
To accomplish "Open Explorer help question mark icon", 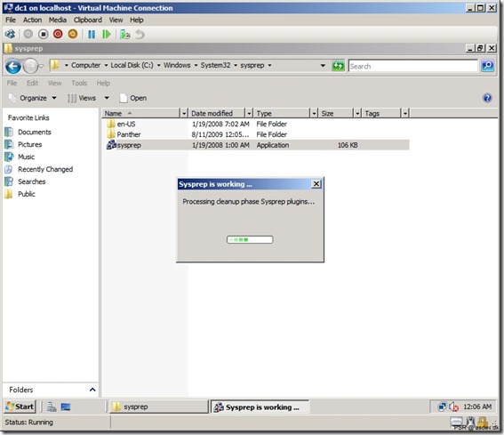I will point(487,98).
